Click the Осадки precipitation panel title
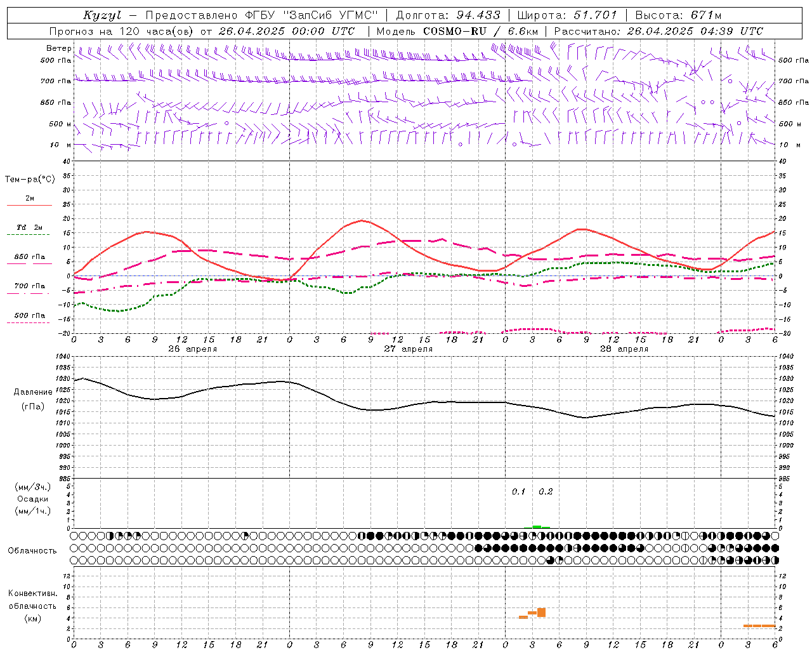This screenshot has width=812, height=650. (x=33, y=499)
